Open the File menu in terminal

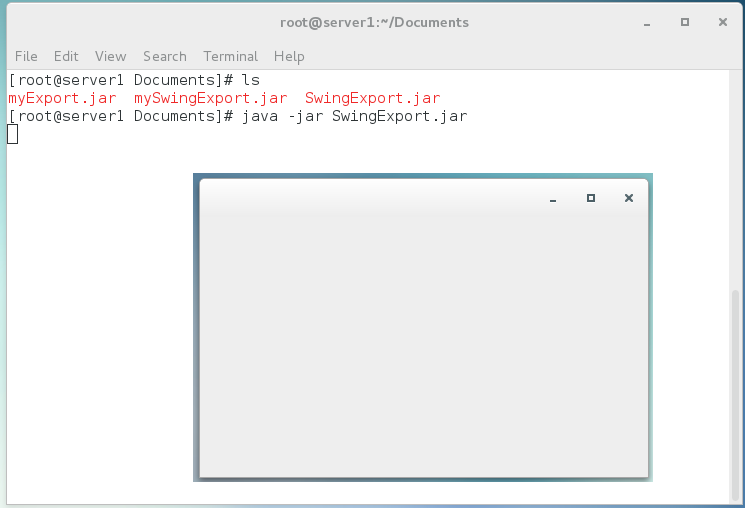[x=26, y=56]
